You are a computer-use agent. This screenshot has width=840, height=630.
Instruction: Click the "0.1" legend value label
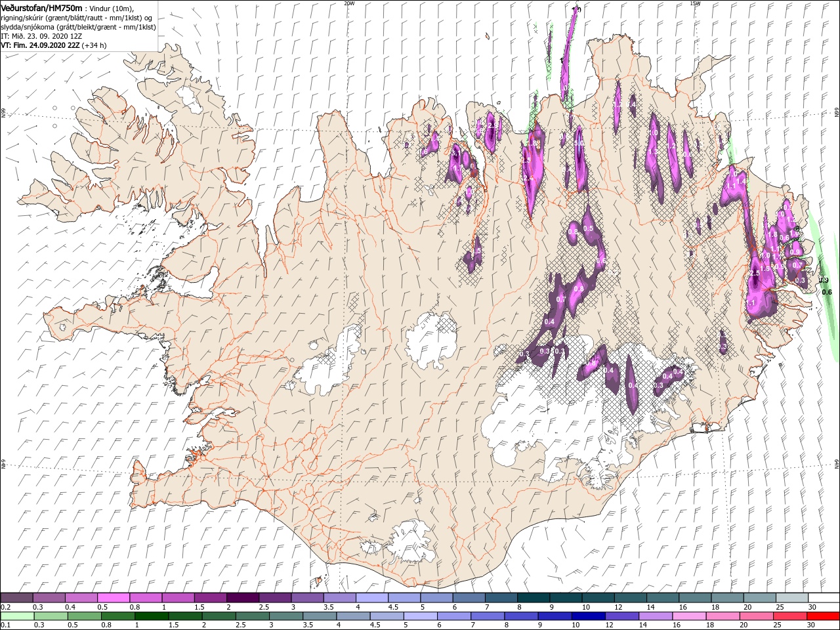tap(6, 625)
